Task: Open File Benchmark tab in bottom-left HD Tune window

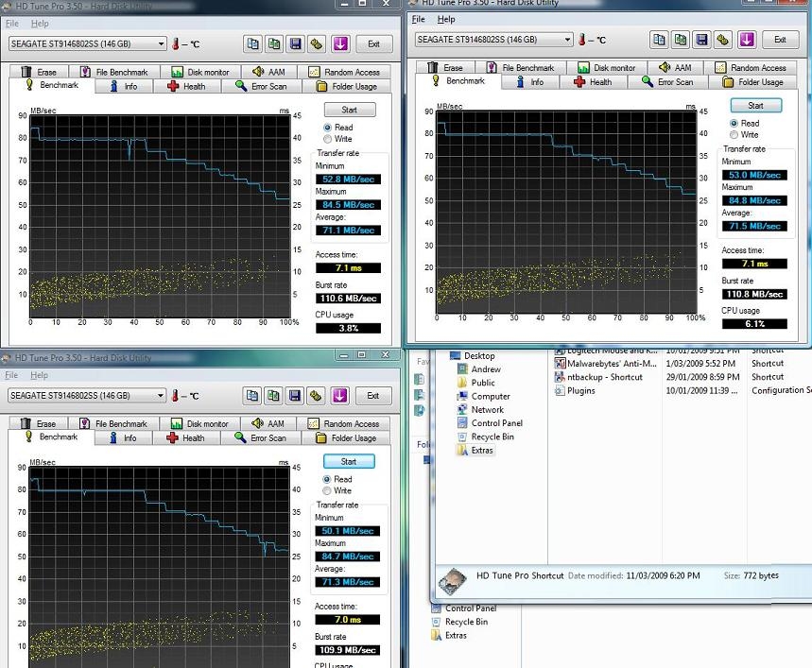Action: pyautogui.click(x=114, y=424)
